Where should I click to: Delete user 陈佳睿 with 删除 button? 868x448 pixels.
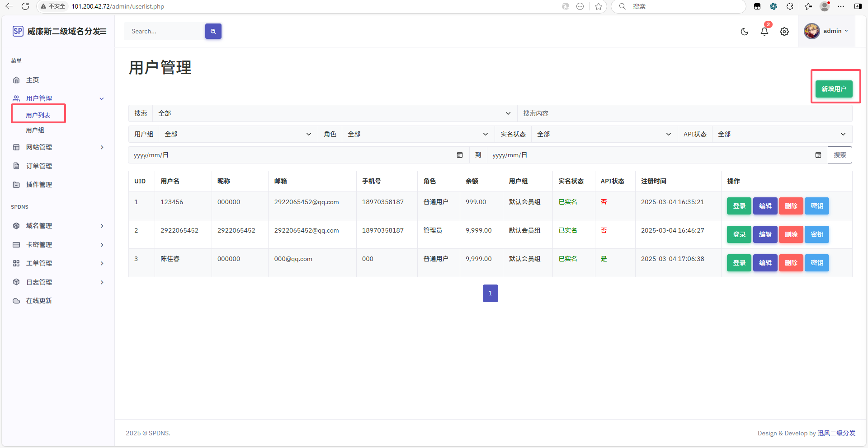click(x=791, y=263)
